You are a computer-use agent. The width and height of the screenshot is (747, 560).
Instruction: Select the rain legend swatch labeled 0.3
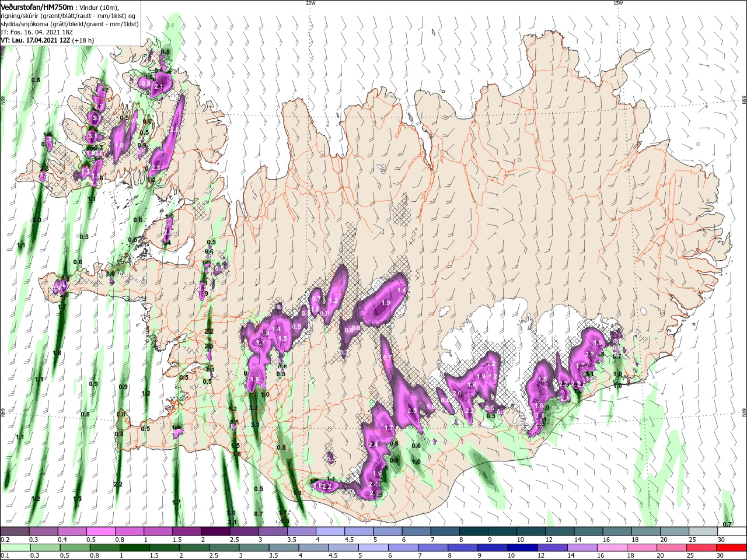tap(45, 548)
